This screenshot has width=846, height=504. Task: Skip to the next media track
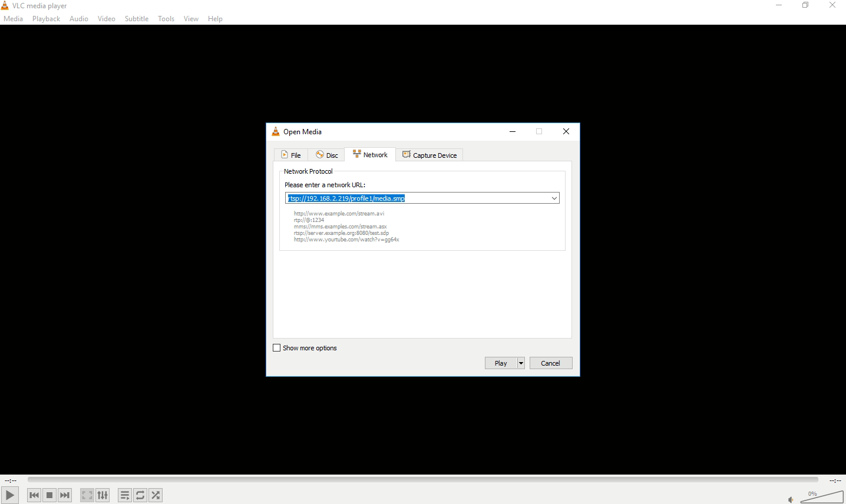click(65, 495)
